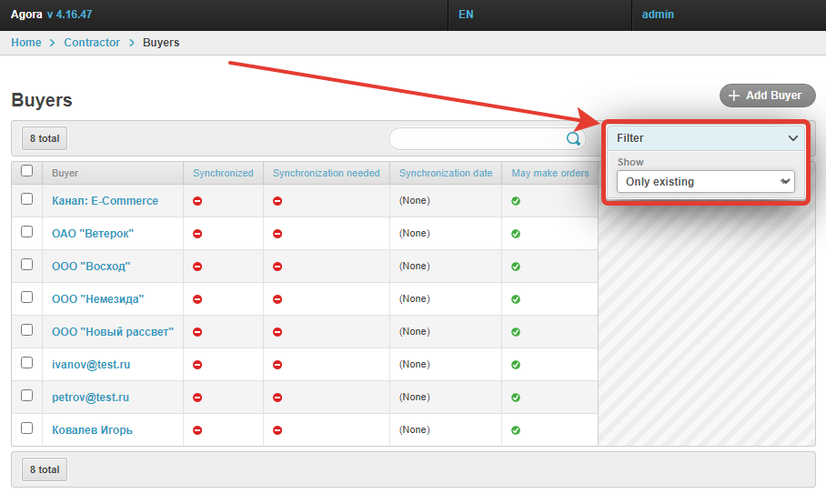
Task: Sort by Synchronization date column header
Action: (445, 173)
